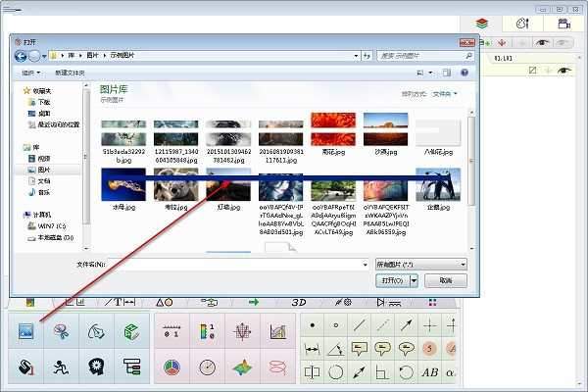The image size is (588, 392).
Task: Click the 取消 cancel button
Action: point(446,280)
